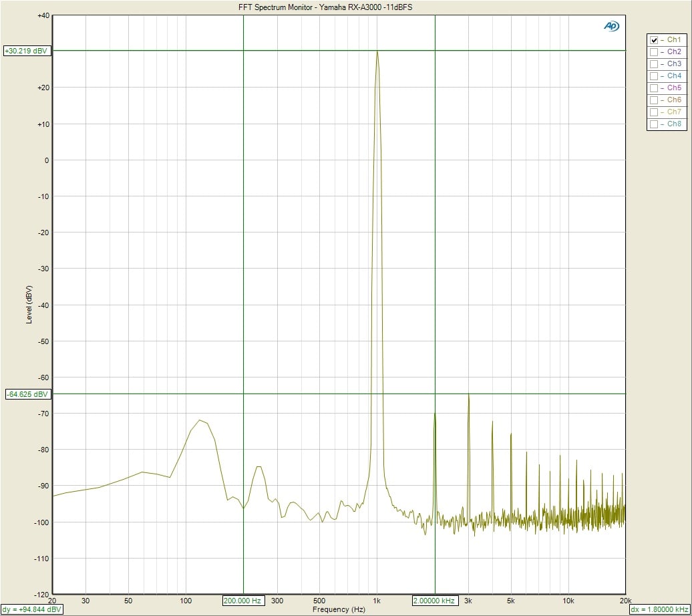Click the 2.00000 kHz cursor value box

click(x=435, y=601)
